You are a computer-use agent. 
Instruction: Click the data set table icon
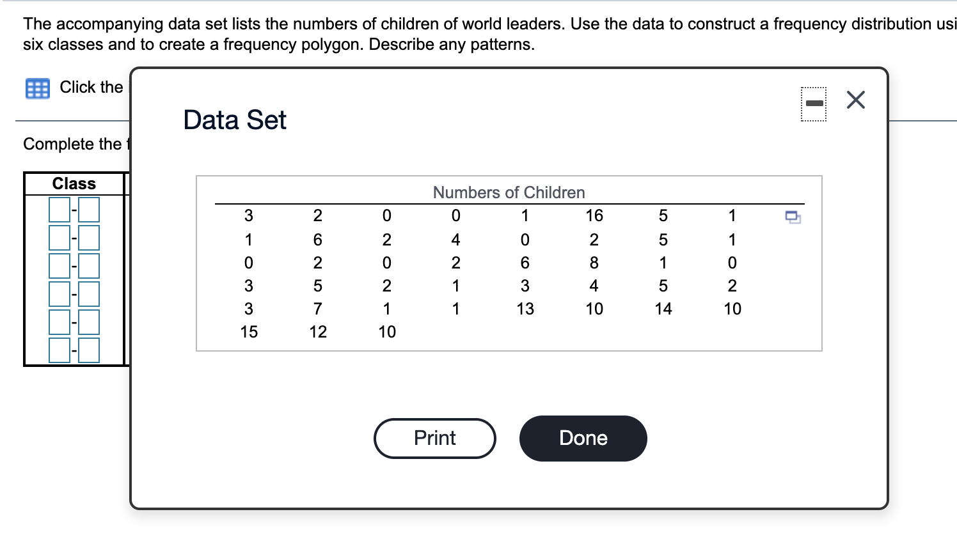(37, 88)
